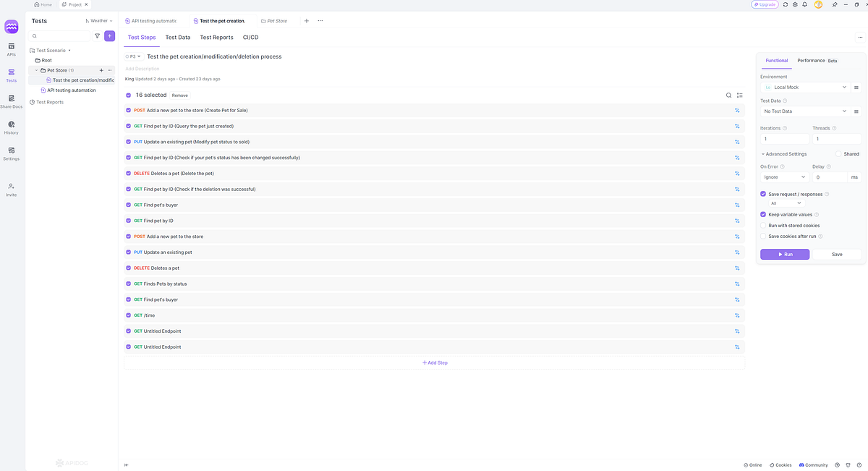This screenshot has height=471, width=868.
Task: Uncheck Save request / responses
Action: pos(762,194)
